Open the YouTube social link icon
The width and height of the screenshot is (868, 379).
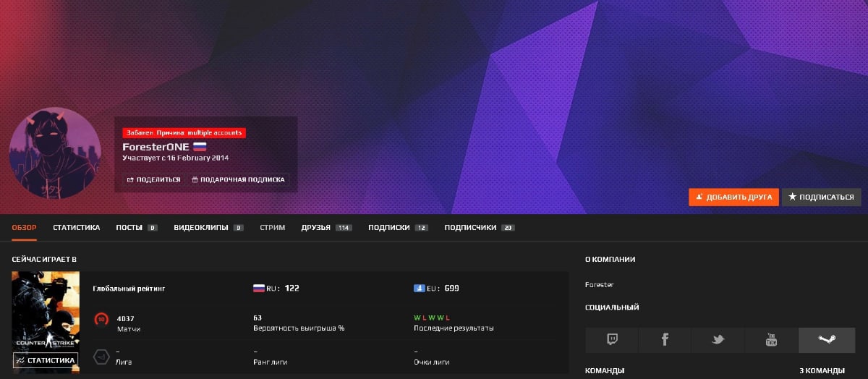click(771, 340)
